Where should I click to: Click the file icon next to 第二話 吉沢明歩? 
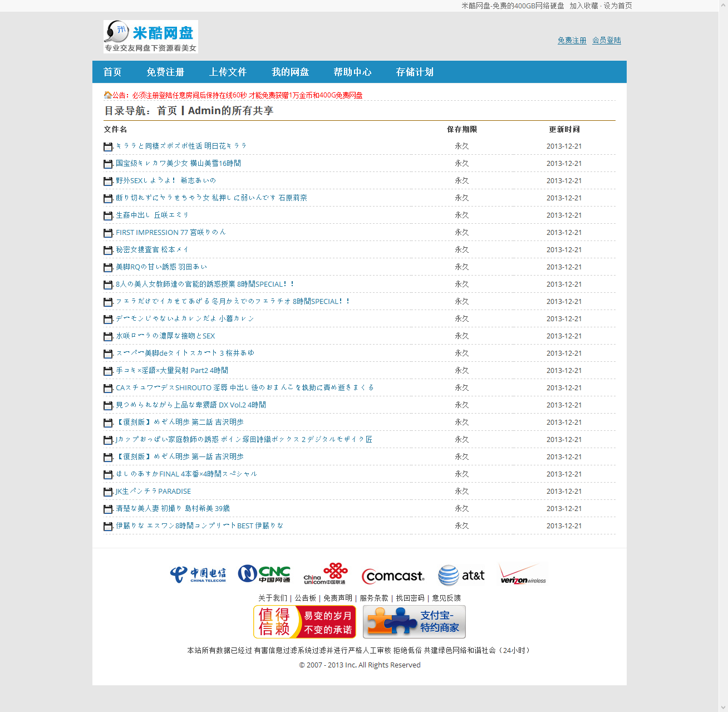108,423
